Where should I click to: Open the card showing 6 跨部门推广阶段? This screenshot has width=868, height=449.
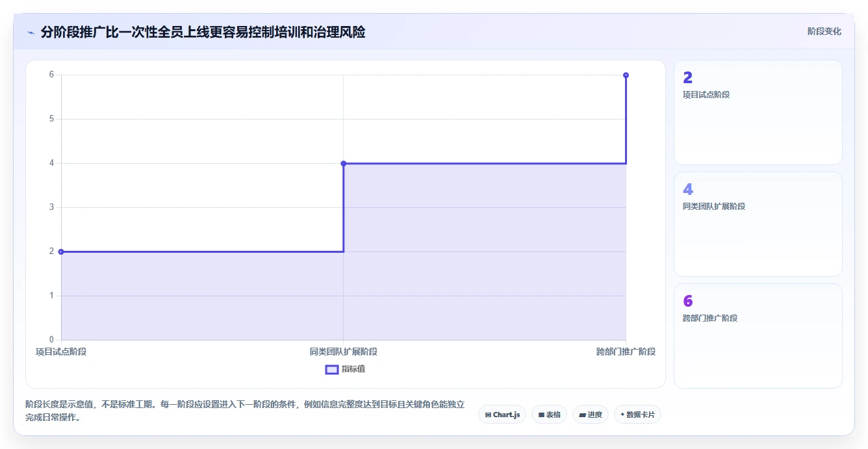pyautogui.click(x=758, y=336)
